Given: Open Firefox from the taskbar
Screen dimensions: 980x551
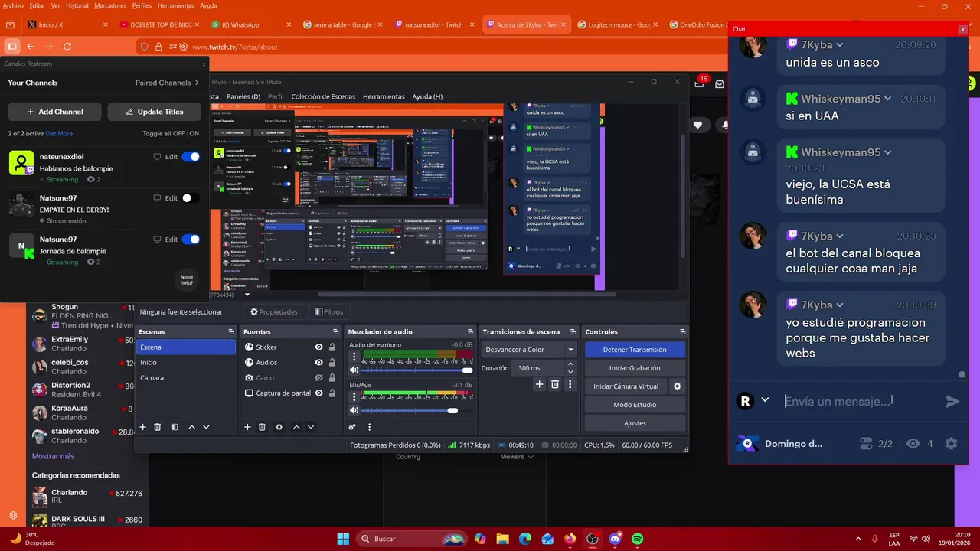Looking at the screenshot, I should coord(570,539).
